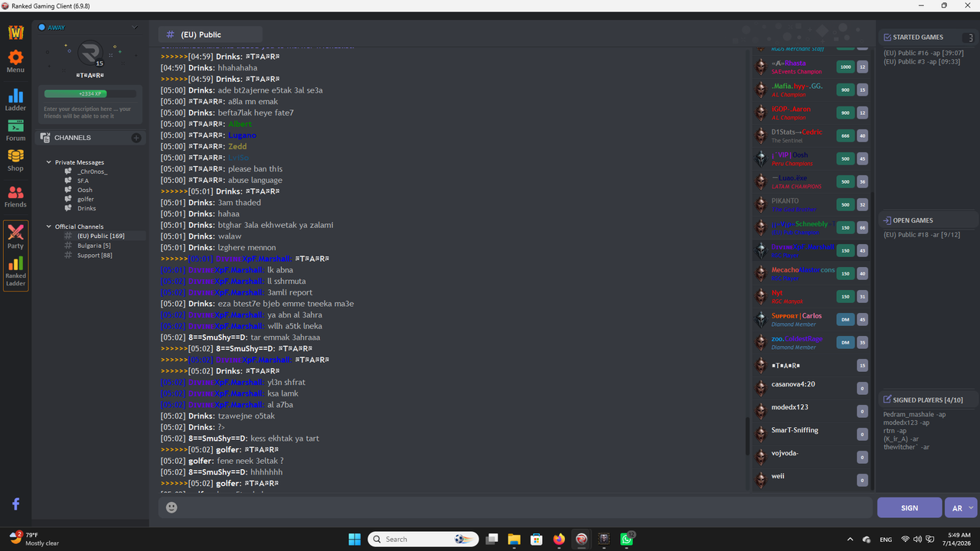This screenshot has width=980, height=551.
Task: Click player name vojvoda-
Action: (x=785, y=453)
